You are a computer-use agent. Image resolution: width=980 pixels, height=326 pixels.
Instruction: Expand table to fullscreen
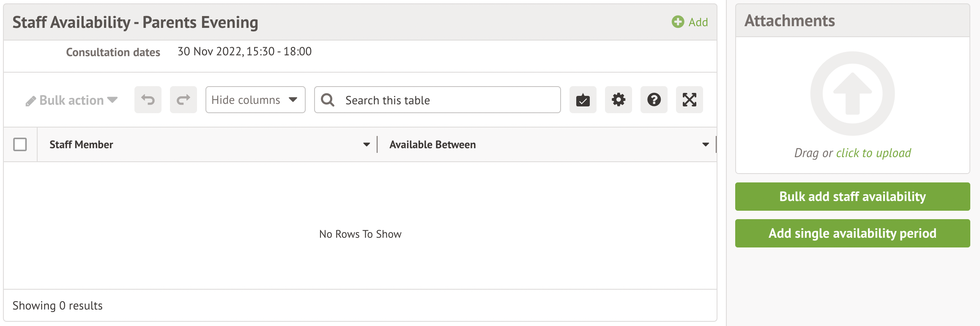tap(690, 100)
